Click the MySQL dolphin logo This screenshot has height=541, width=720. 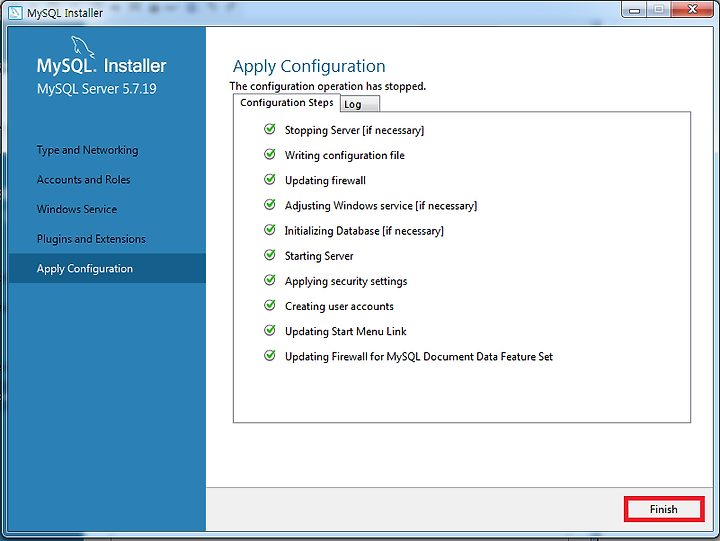(83, 47)
